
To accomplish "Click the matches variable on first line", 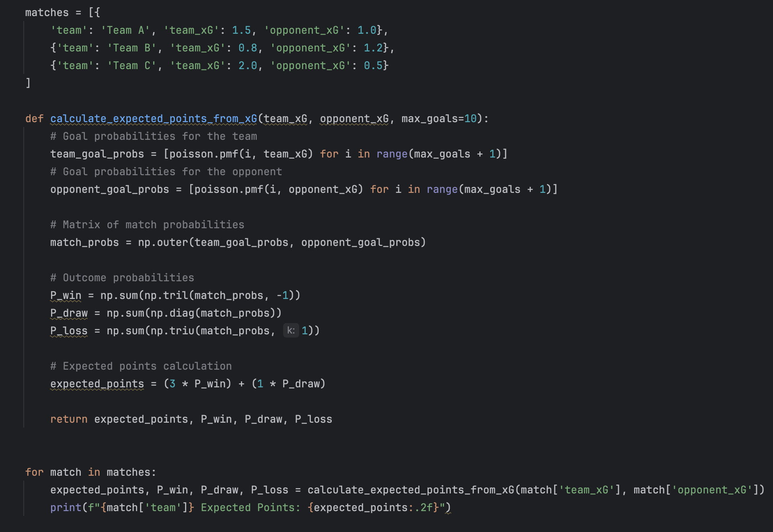I will [x=47, y=12].
